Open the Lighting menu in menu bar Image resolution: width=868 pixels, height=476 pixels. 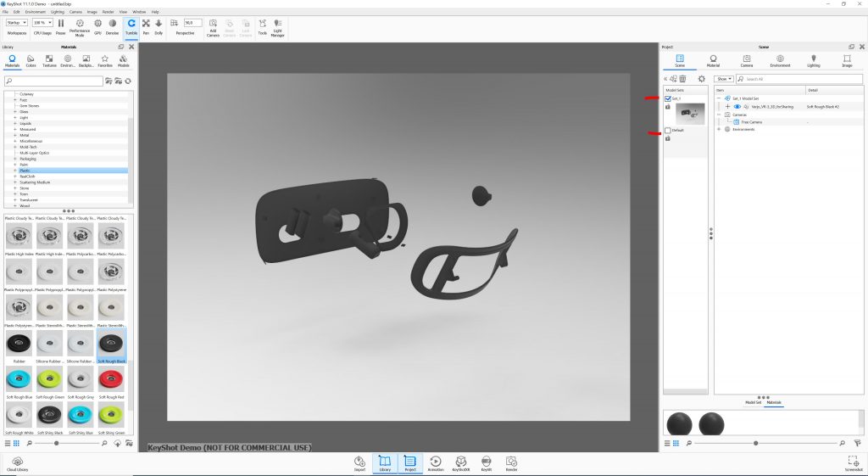(57, 12)
